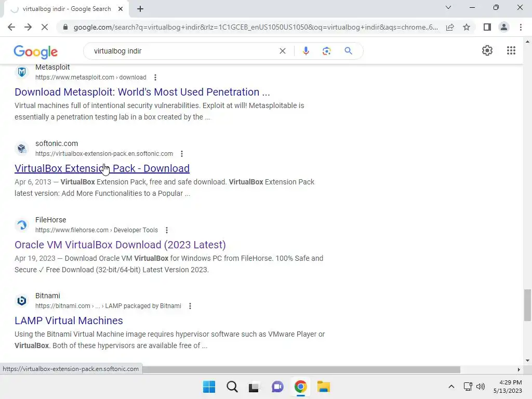The image size is (532, 399).
Task: Open FileHorse result options menu
Action: 167,230
